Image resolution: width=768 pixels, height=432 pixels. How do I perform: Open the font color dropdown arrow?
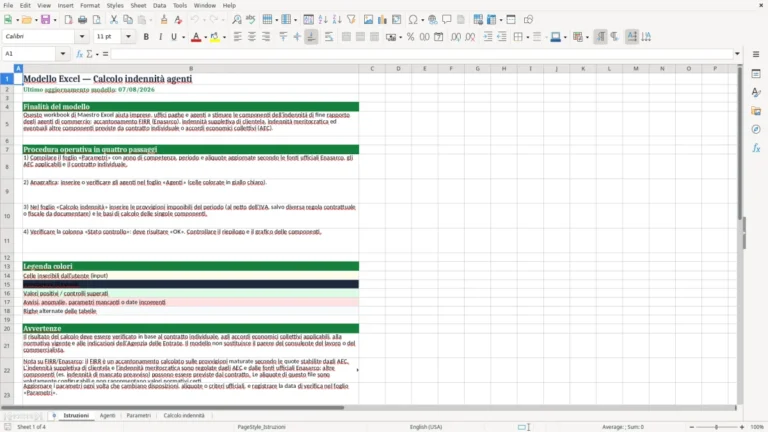click(x=205, y=37)
